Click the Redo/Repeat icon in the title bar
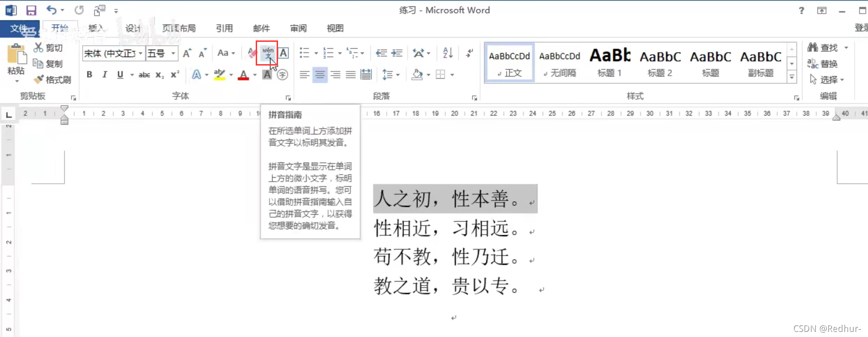This screenshot has width=868, height=337. [80, 10]
